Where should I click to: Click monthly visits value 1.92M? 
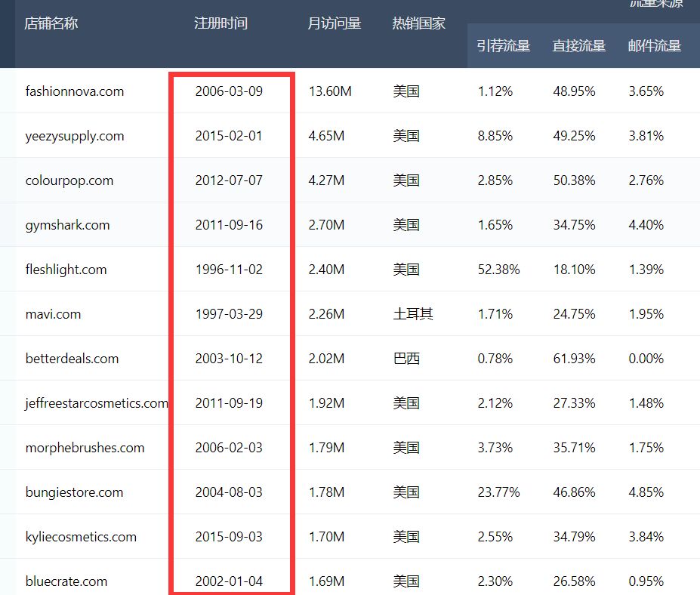click(x=326, y=403)
